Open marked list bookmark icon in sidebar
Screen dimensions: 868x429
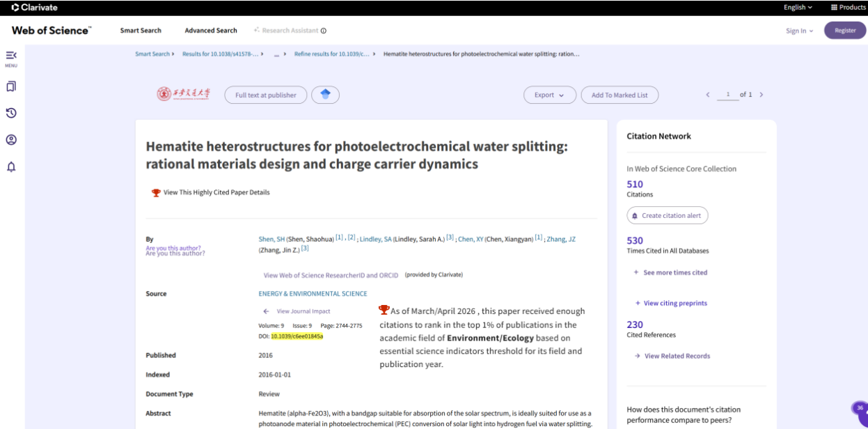pyautogui.click(x=11, y=86)
